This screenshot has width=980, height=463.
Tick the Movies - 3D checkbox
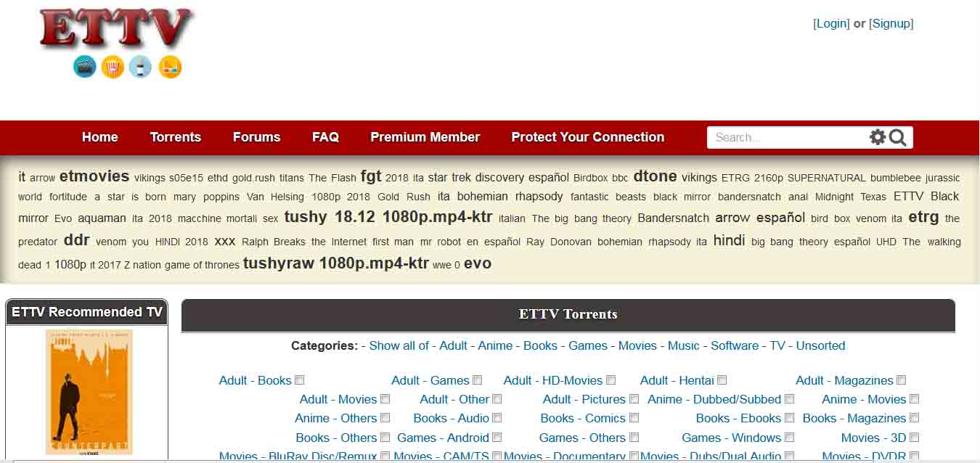914,438
